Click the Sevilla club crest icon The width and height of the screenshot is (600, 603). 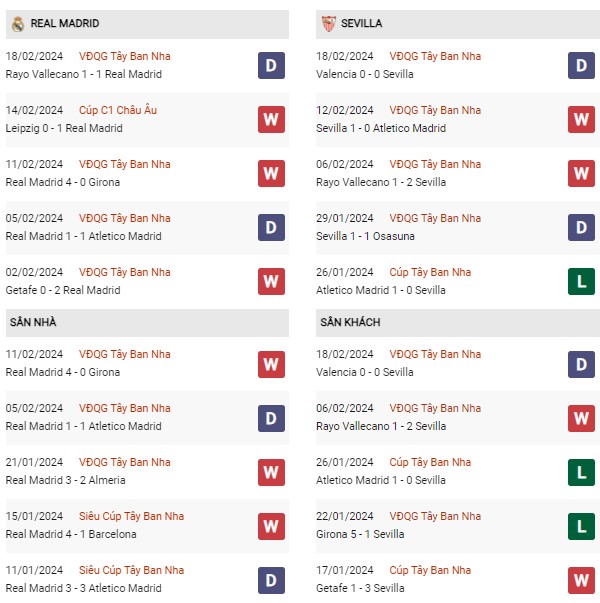[x=328, y=23]
